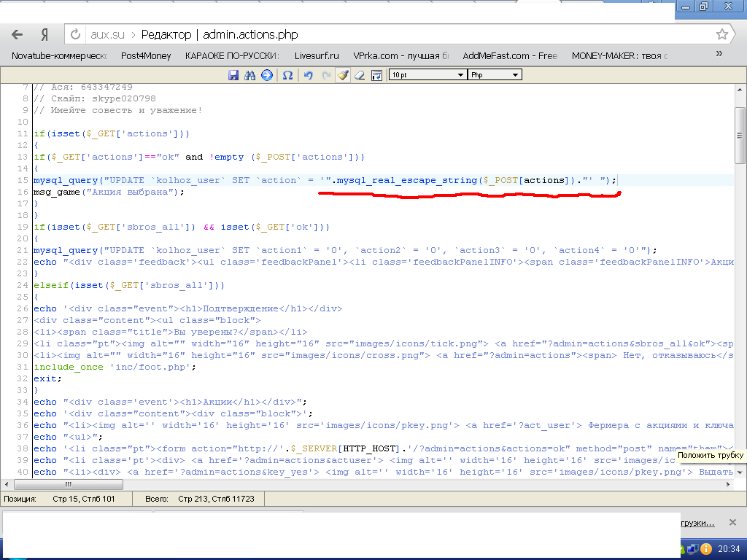Expand hidden bookmarks with the double chevron
This screenshot has width=747, height=560.
click(719, 54)
